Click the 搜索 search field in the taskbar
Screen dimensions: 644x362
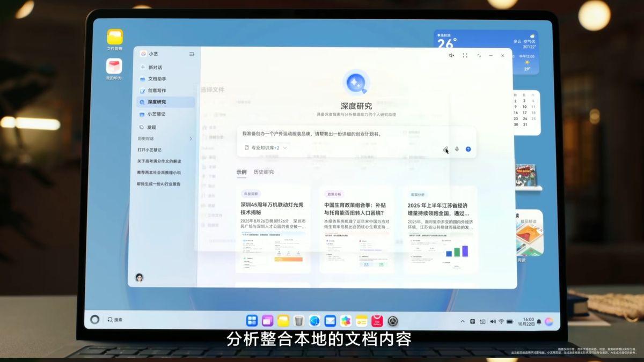115,320
